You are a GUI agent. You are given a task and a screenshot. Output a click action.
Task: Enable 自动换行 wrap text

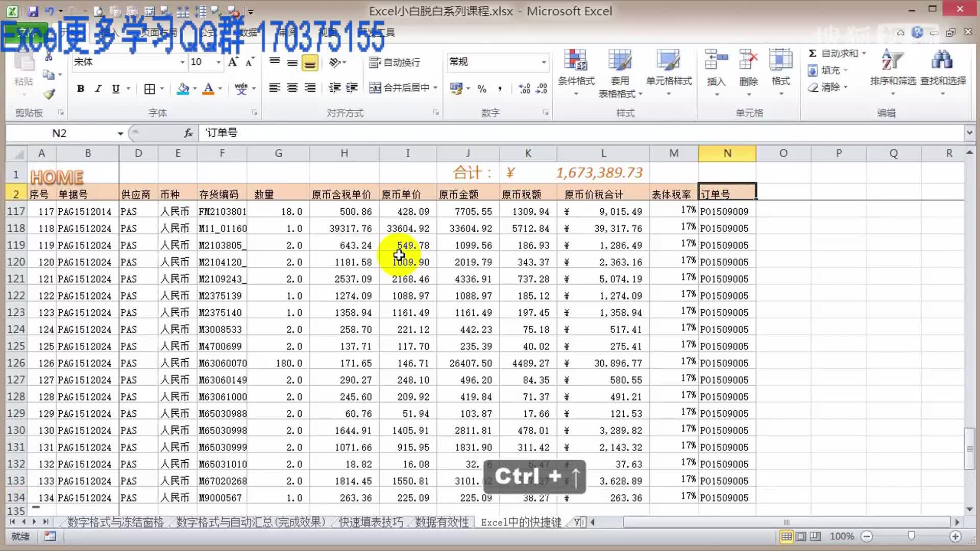(x=395, y=62)
